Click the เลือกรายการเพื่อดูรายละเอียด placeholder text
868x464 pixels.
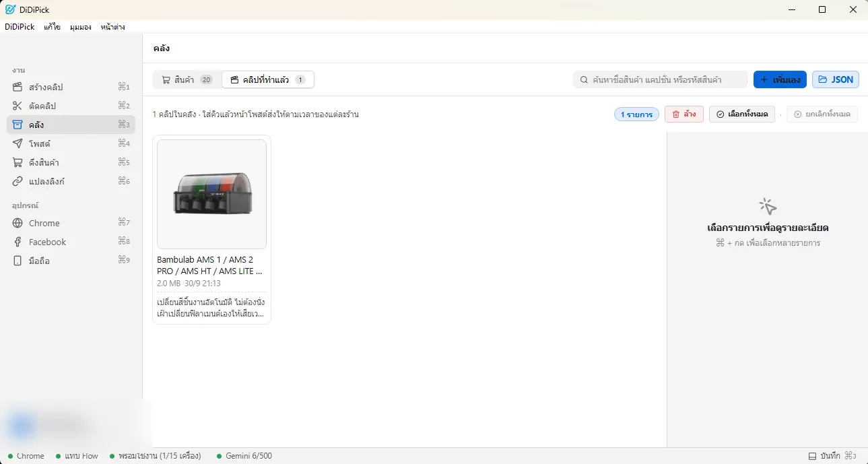pos(768,228)
